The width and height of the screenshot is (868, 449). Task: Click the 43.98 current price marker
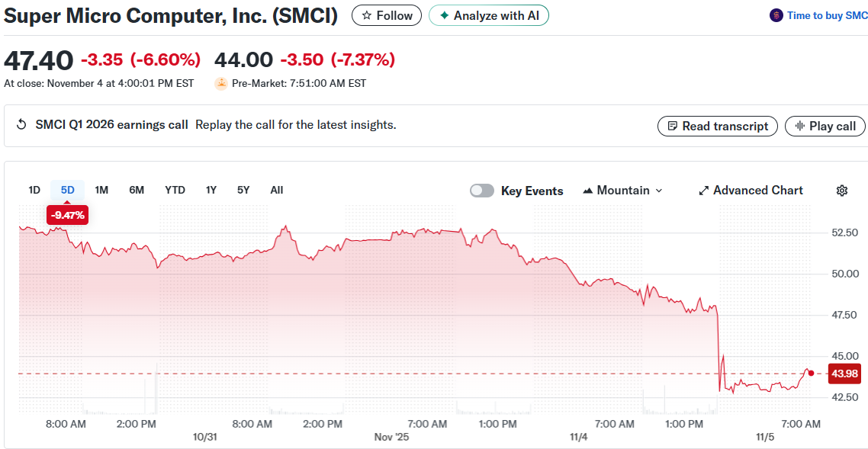843,374
